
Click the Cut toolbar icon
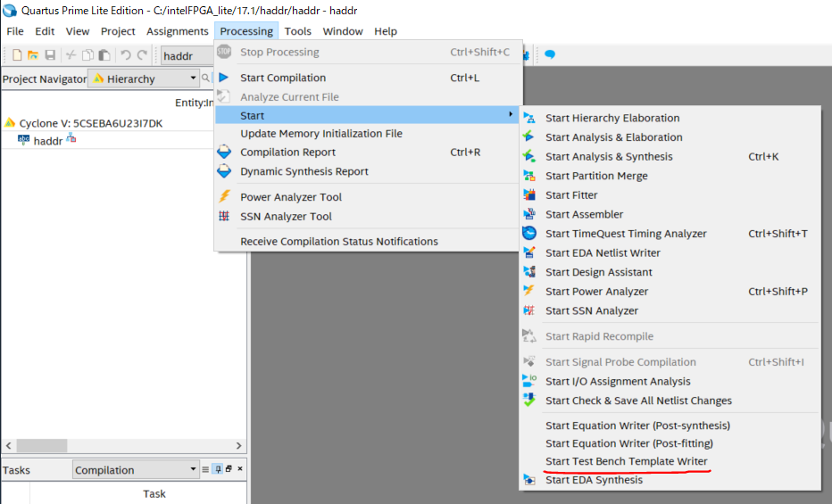click(71, 55)
